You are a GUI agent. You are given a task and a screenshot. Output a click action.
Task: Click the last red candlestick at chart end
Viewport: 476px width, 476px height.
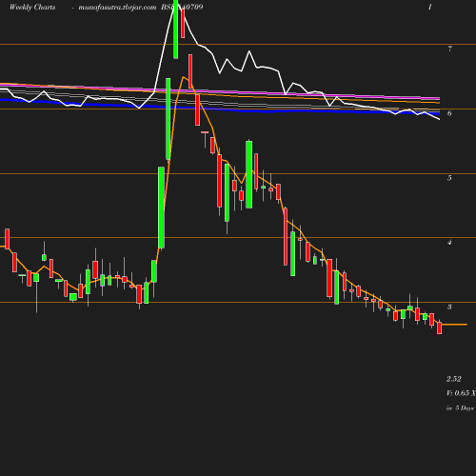pos(440,327)
